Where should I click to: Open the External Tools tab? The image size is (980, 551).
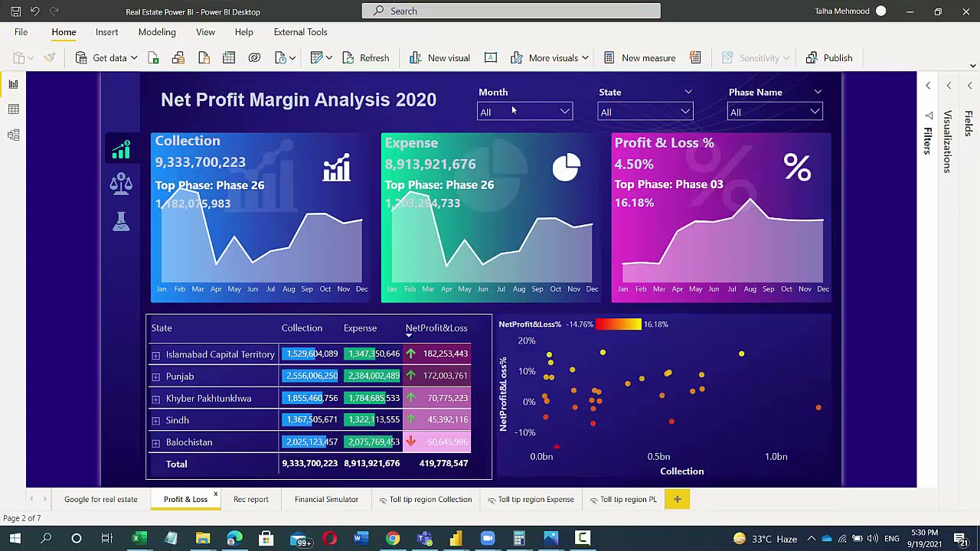click(x=300, y=32)
